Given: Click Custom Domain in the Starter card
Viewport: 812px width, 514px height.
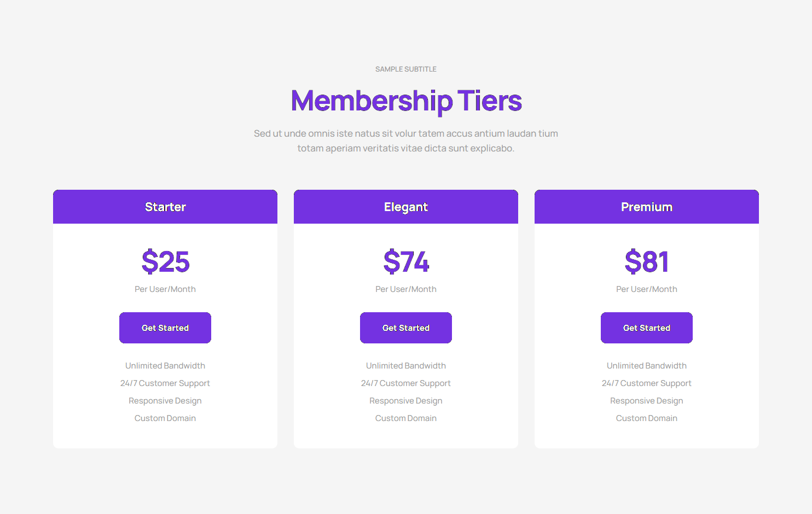Looking at the screenshot, I should (165, 418).
